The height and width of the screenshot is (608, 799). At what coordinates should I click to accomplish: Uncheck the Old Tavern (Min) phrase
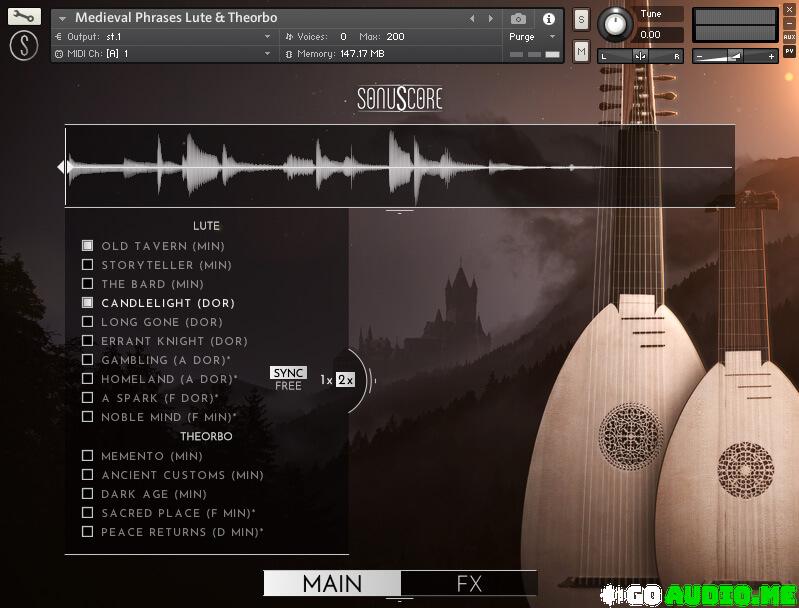[88, 246]
